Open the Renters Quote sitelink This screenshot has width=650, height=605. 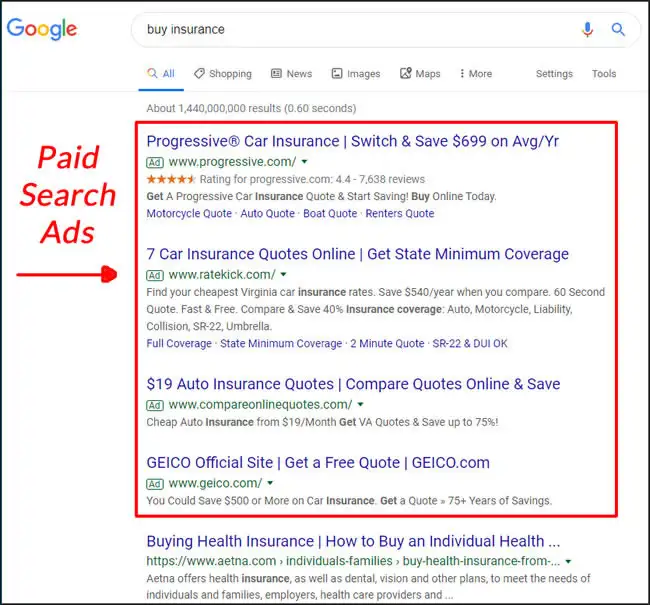(400, 214)
